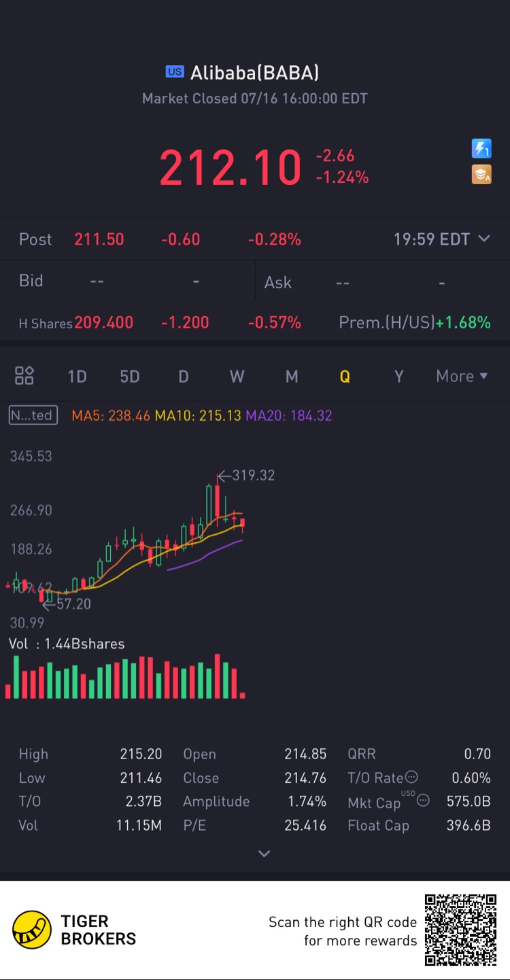Open the chart layout grid icon
The height and width of the screenshot is (980, 510).
(24, 376)
